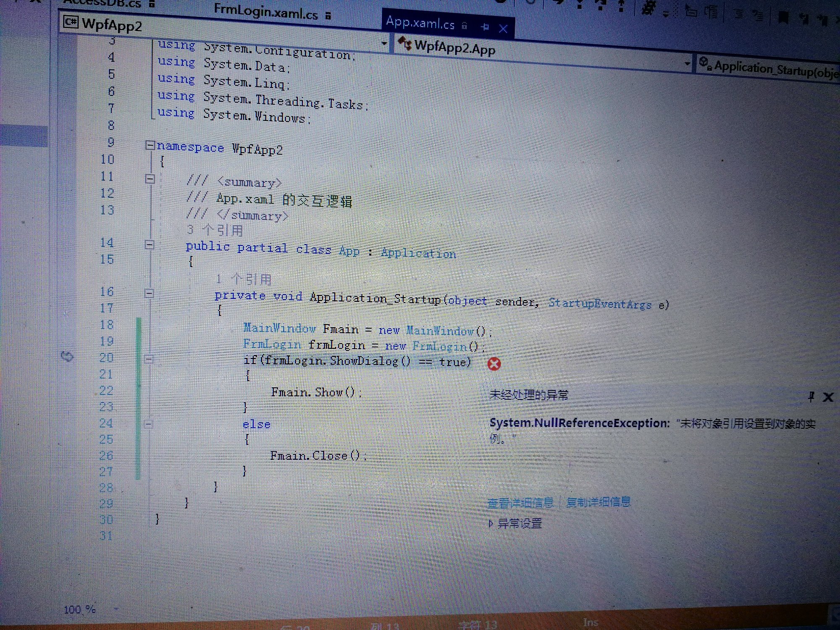Collapse the namespace WpfApp2 block
Screen dimensions: 840x630
tap(150, 145)
